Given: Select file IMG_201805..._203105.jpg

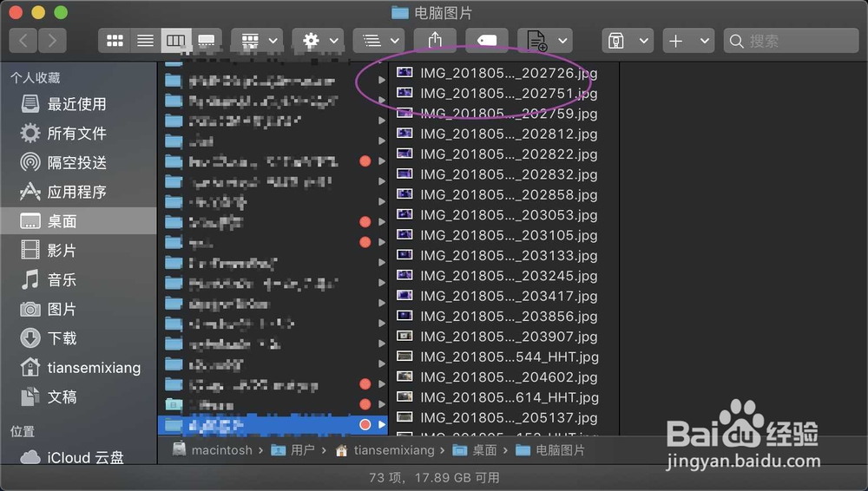Looking at the screenshot, I should tap(503, 235).
